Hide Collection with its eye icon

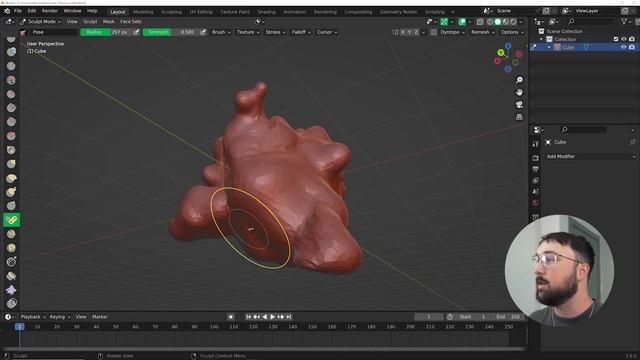tap(624, 39)
